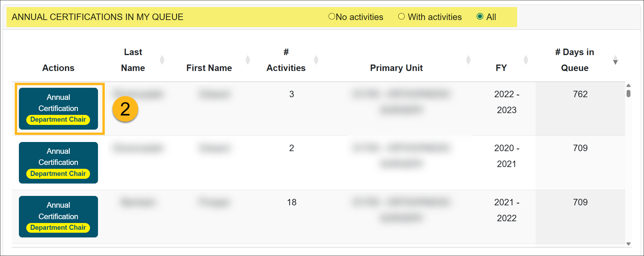Image resolution: width=644 pixels, height=256 pixels.
Task: Sort table by First Name arrows
Action: pos(248,60)
